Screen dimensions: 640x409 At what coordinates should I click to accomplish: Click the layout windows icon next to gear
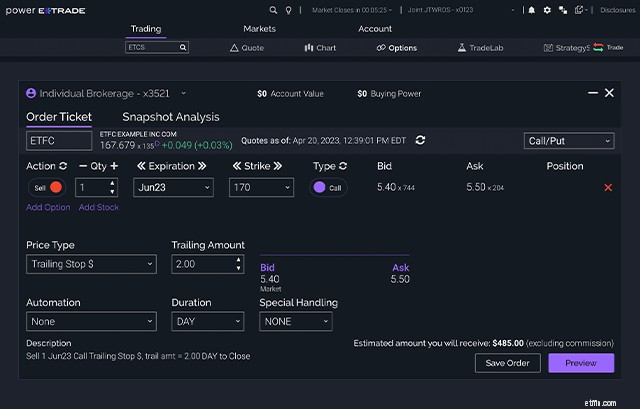click(x=563, y=10)
